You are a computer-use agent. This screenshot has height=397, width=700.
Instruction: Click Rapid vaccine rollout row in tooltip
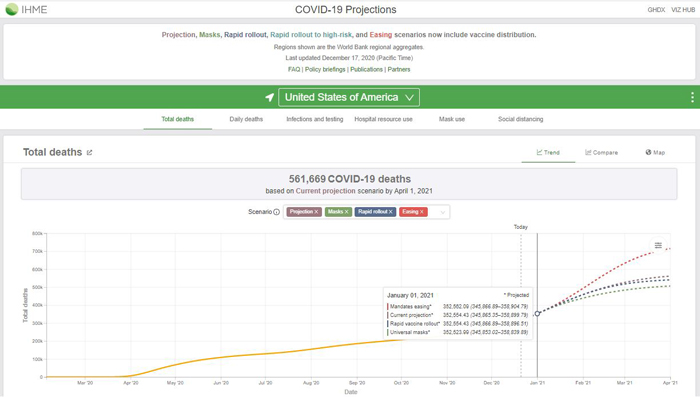(x=458, y=324)
